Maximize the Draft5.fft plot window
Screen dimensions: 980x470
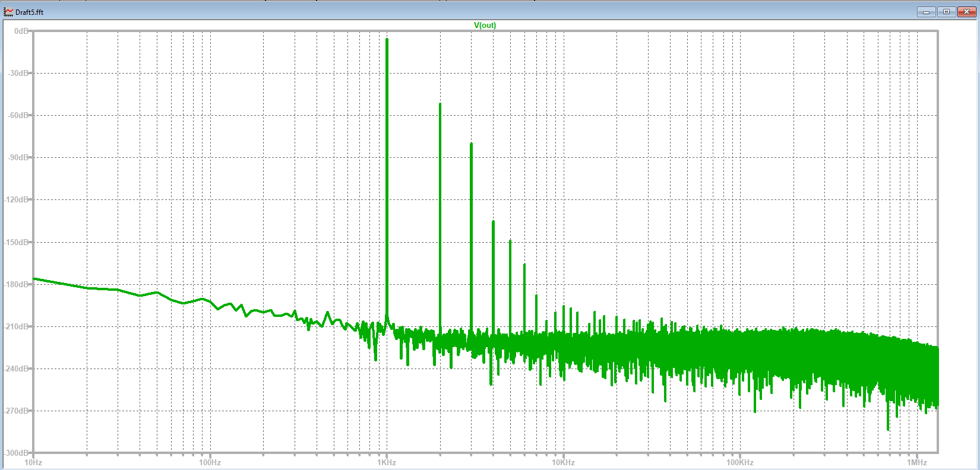(x=946, y=12)
